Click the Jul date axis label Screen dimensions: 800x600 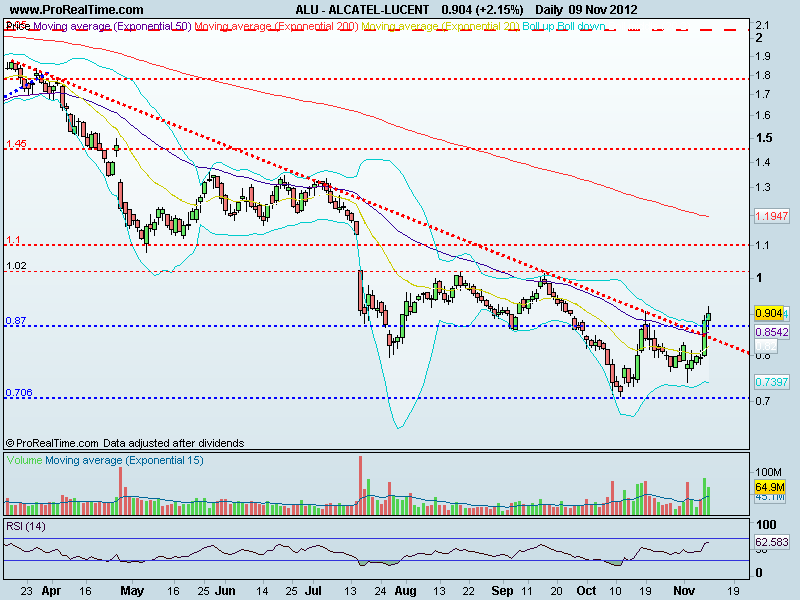(x=313, y=591)
